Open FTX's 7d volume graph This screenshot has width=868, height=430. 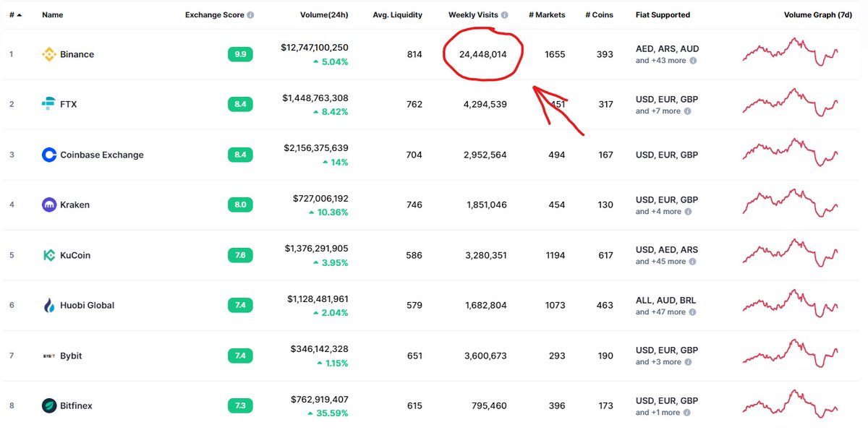(x=791, y=103)
